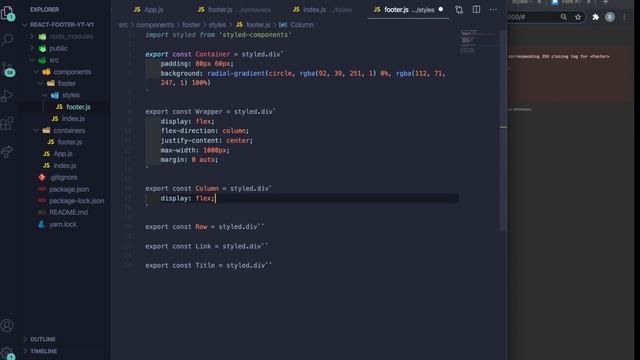Switch to the index.js footer tab
Screen dimensions: 640x360
322,9
